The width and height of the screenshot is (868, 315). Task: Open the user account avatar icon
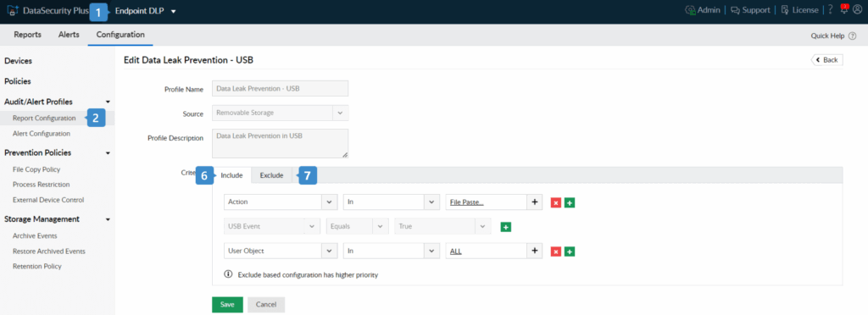click(x=858, y=10)
